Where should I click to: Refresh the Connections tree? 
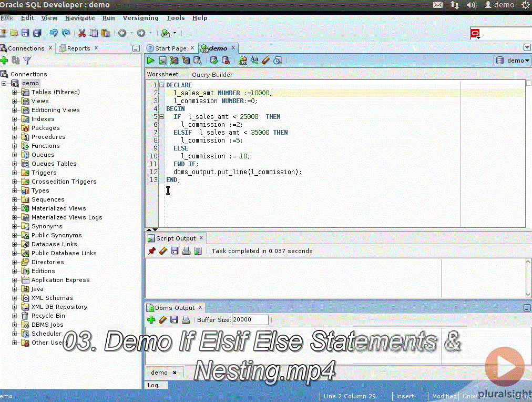[16, 61]
